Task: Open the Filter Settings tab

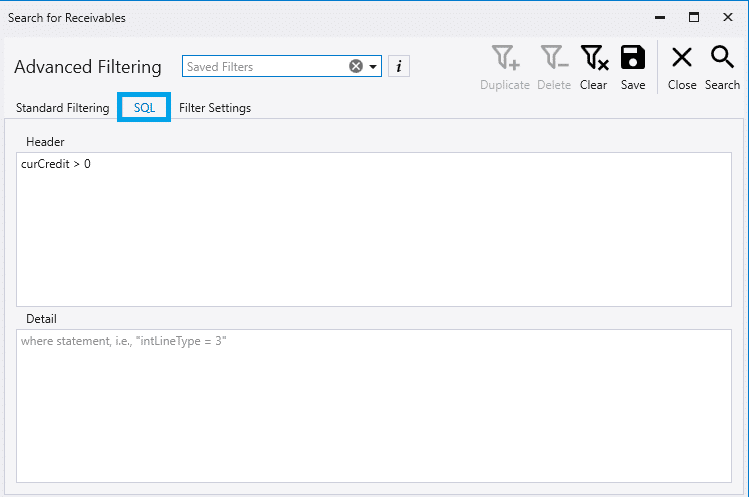Action: (x=215, y=108)
